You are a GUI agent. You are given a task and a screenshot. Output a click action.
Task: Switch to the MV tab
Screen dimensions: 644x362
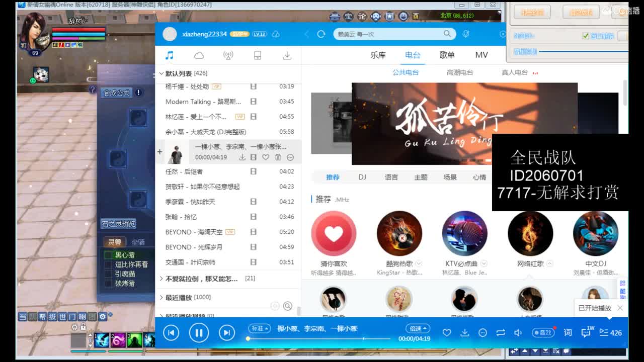[481, 55]
